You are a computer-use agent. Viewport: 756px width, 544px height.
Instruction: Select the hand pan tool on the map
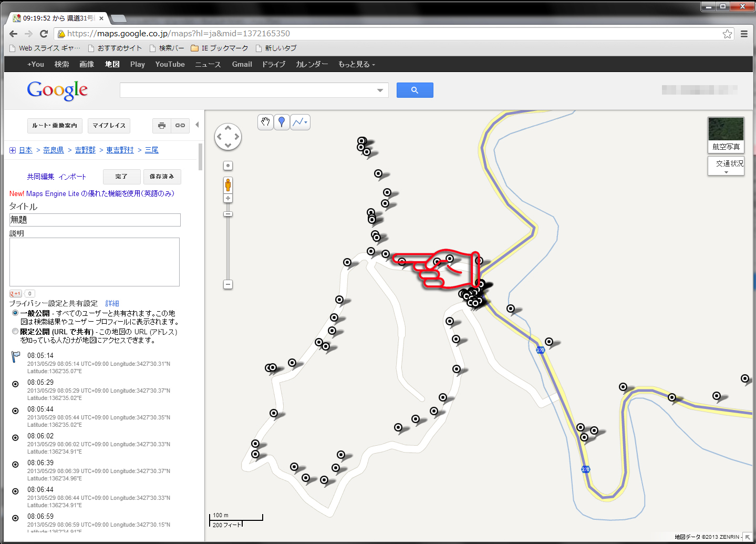pos(266,122)
